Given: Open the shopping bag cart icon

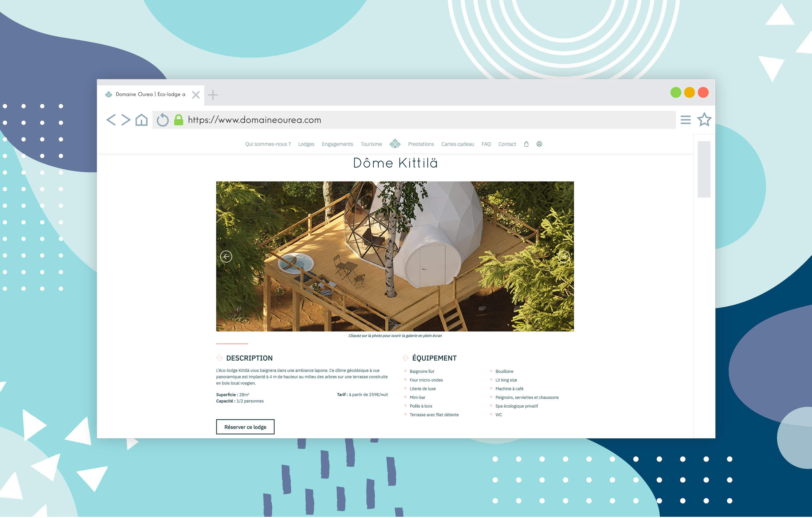Looking at the screenshot, I should tap(526, 144).
